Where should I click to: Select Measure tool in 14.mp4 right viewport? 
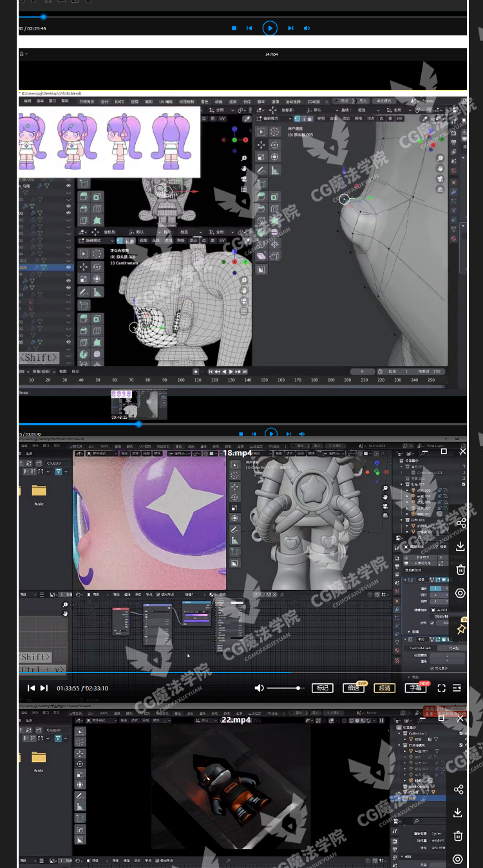pos(275,171)
